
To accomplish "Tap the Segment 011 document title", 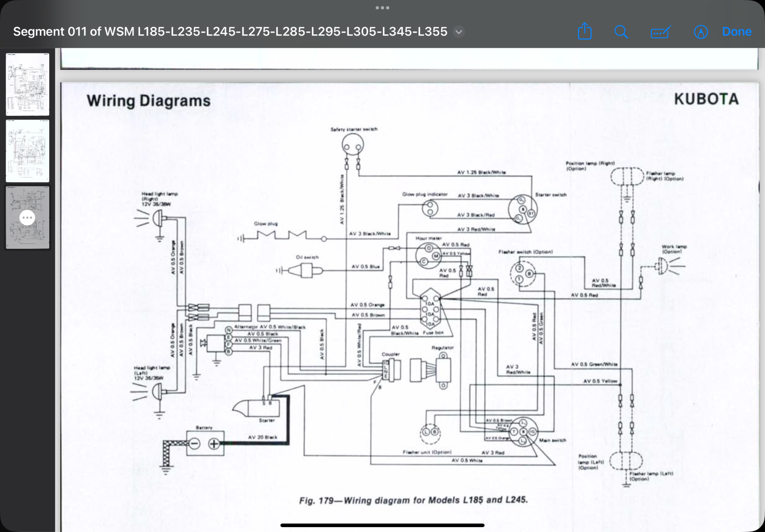I will pos(230,32).
